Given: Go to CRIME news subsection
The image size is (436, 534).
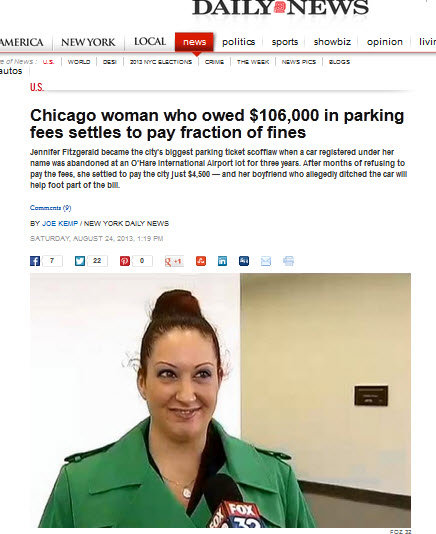Looking at the screenshot, I should click(x=214, y=62).
